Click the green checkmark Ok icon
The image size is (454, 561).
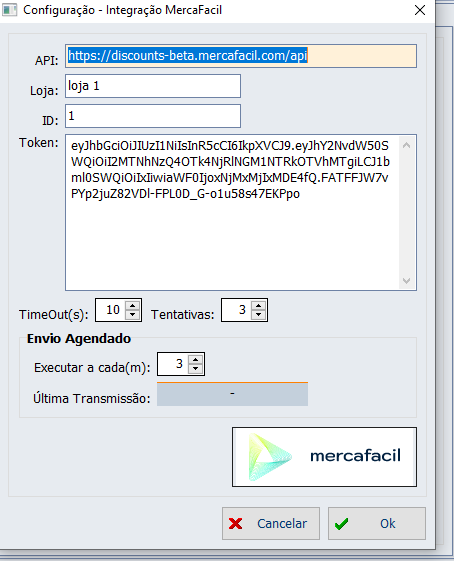pos(341,524)
